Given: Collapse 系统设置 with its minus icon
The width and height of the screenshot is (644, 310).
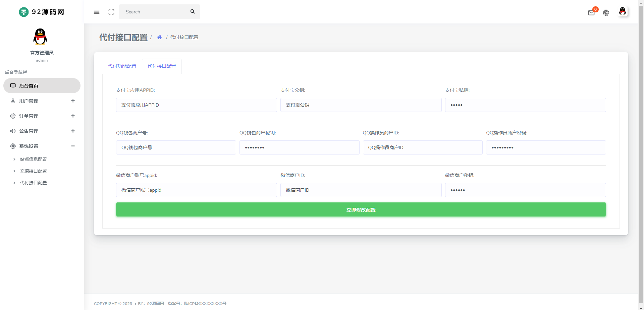Looking at the screenshot, I should (x=73, y=146).
